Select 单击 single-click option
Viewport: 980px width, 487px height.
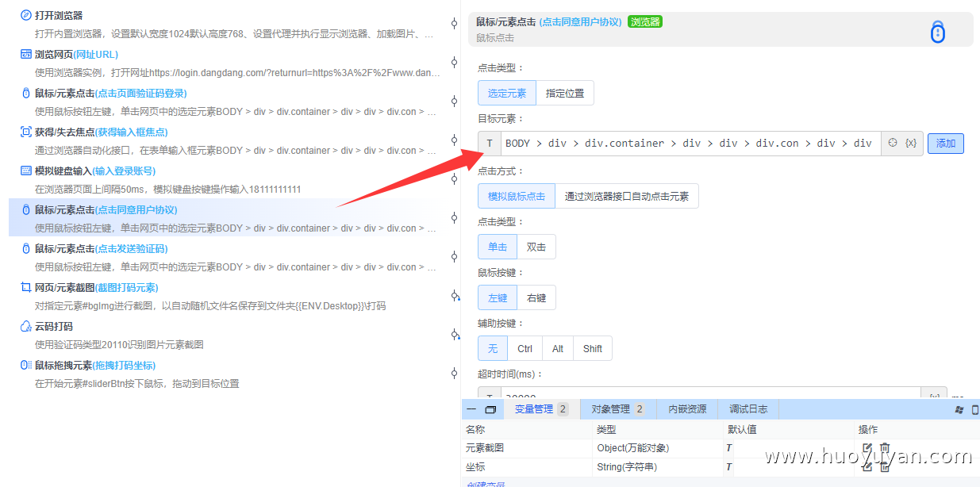[x=498, y=247]
